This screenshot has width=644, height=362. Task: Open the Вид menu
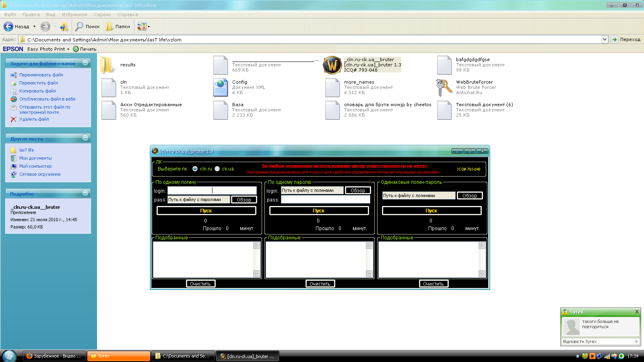click(51, 14)
